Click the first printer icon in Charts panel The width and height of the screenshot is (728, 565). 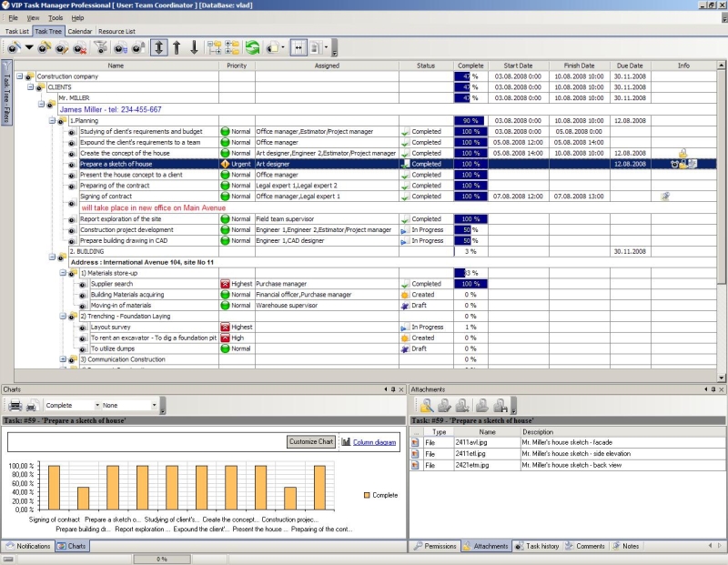pos(15,406)
